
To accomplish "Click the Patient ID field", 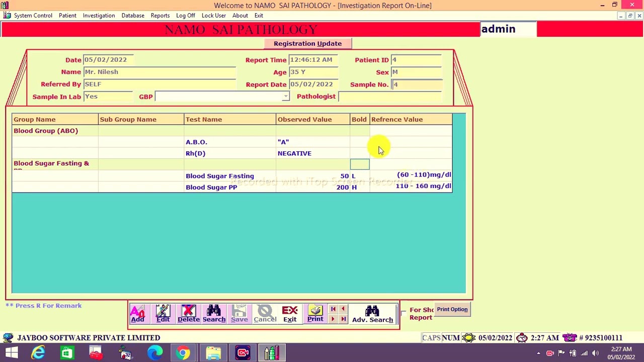I will 417,60.
